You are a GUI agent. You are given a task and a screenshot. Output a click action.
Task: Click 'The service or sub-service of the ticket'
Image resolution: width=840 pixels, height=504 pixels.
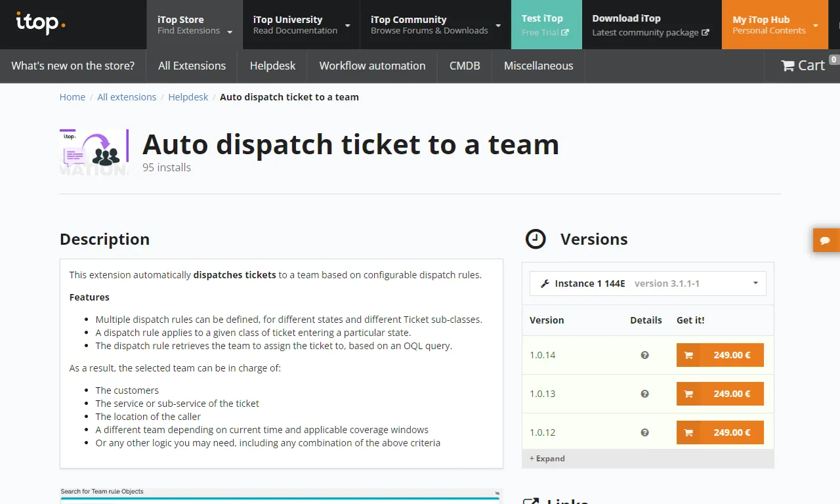pyautogui.click(x=177, y=404)
